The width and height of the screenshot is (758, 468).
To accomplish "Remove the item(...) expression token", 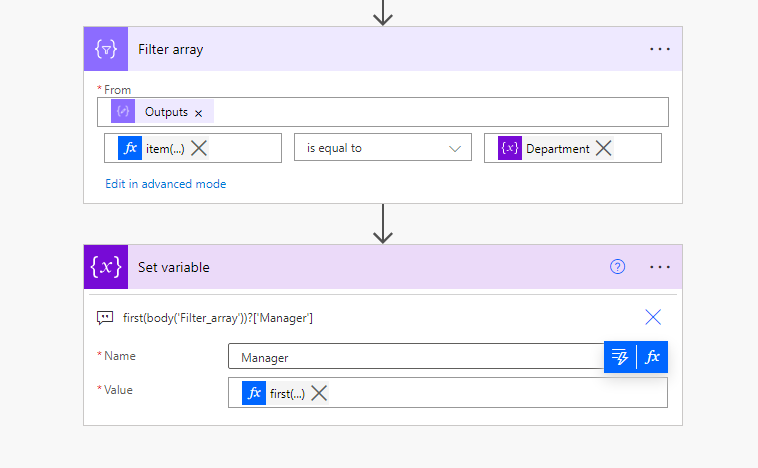I will coord(199,148).
